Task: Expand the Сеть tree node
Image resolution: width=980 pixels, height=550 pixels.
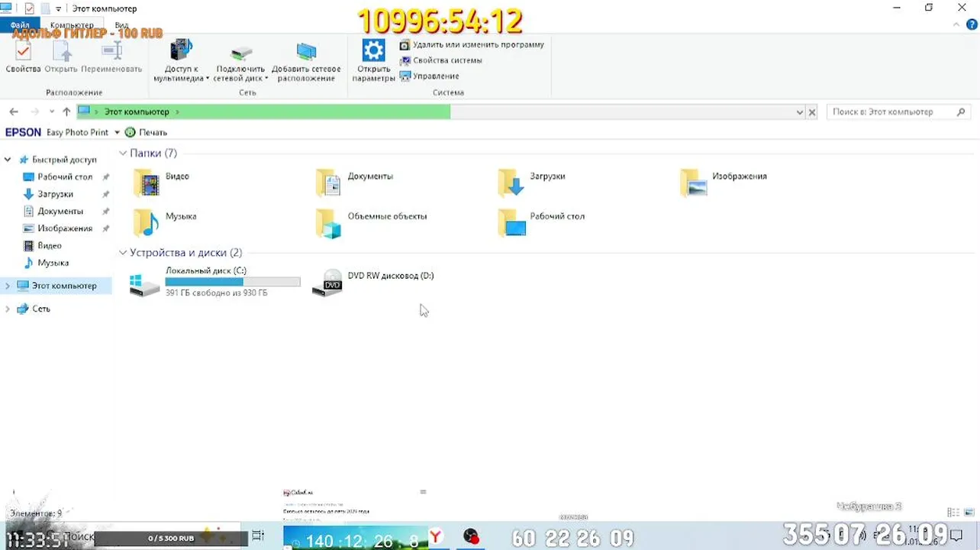Action: tap(8, 309)
